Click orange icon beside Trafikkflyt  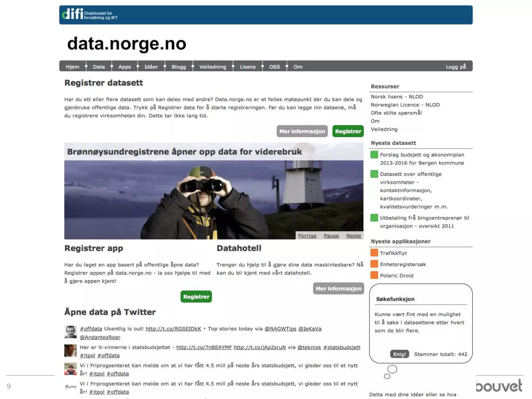pos(374,252)
